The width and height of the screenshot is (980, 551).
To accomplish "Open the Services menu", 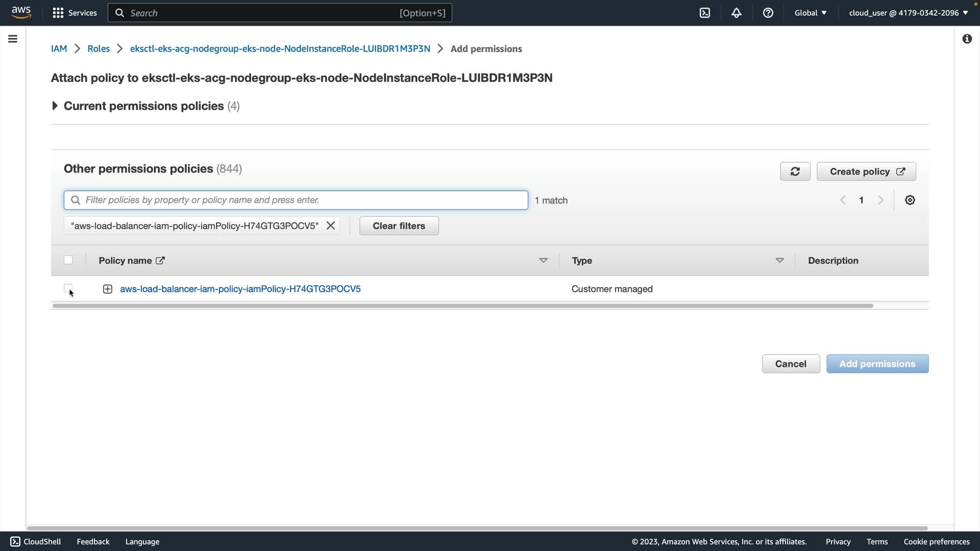I will tap(75, 13).
